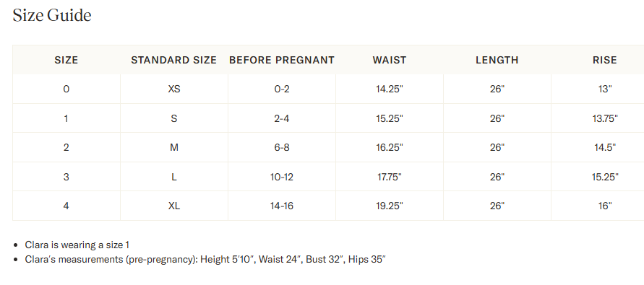Select the XL standard size cell

(x=174, y=206)
